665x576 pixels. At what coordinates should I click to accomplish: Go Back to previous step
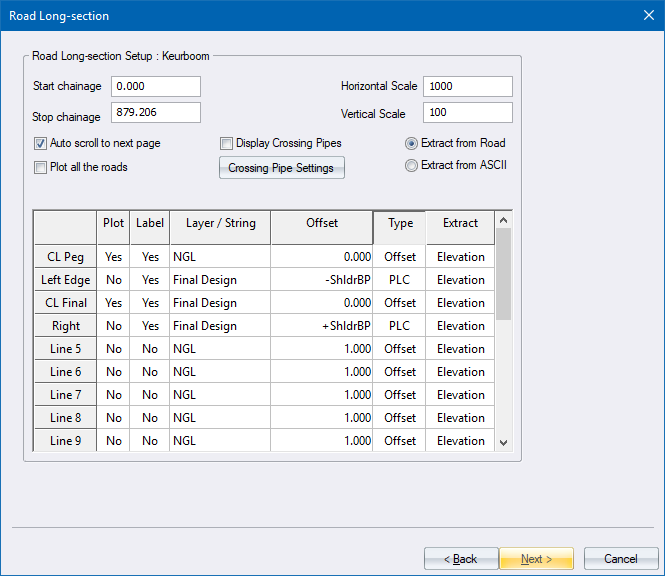(461, 559)
